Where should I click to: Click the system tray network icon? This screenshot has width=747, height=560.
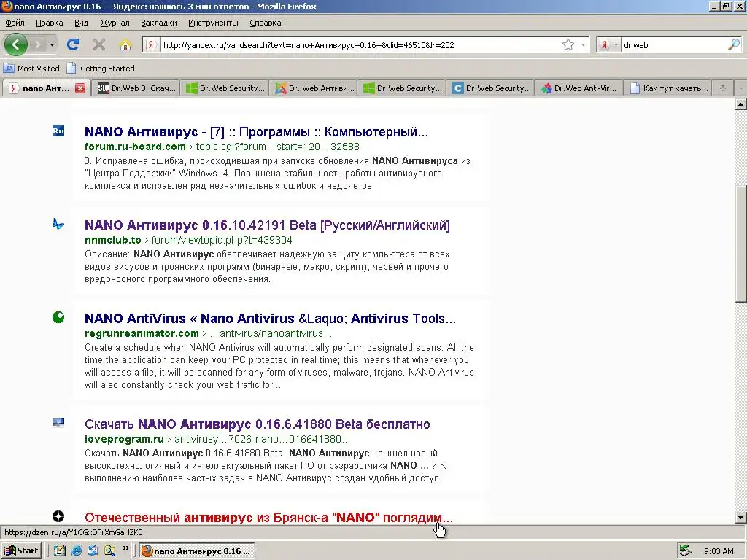[x=685, y=551]
